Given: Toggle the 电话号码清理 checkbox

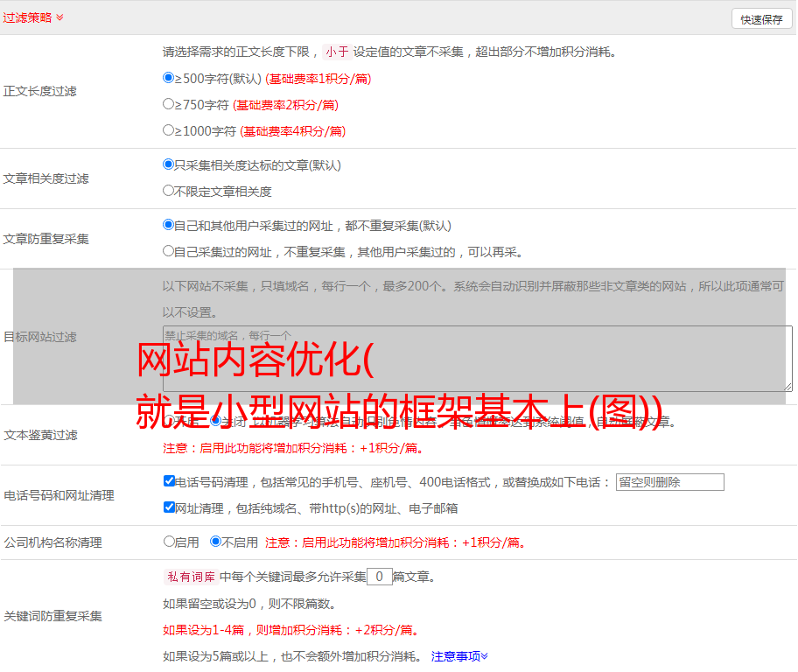Looking at the screenshot, I should pyautogui.click(x=169, y=481).
